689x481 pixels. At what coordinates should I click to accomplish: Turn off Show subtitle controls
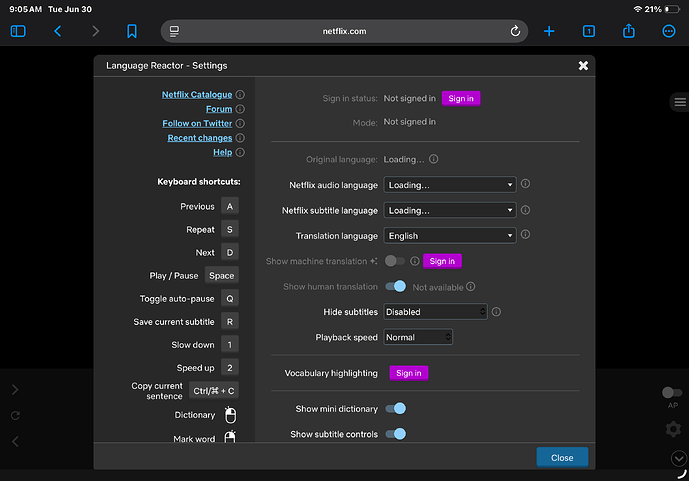coord(395,434)
